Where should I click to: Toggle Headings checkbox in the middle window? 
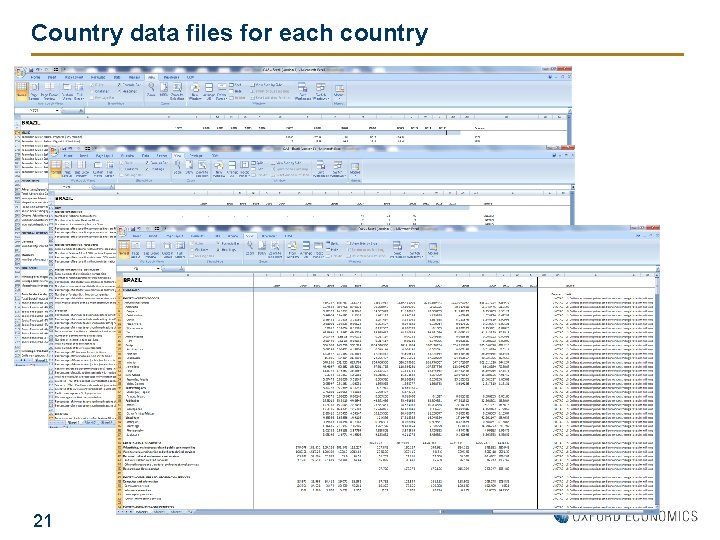[157, 169]
